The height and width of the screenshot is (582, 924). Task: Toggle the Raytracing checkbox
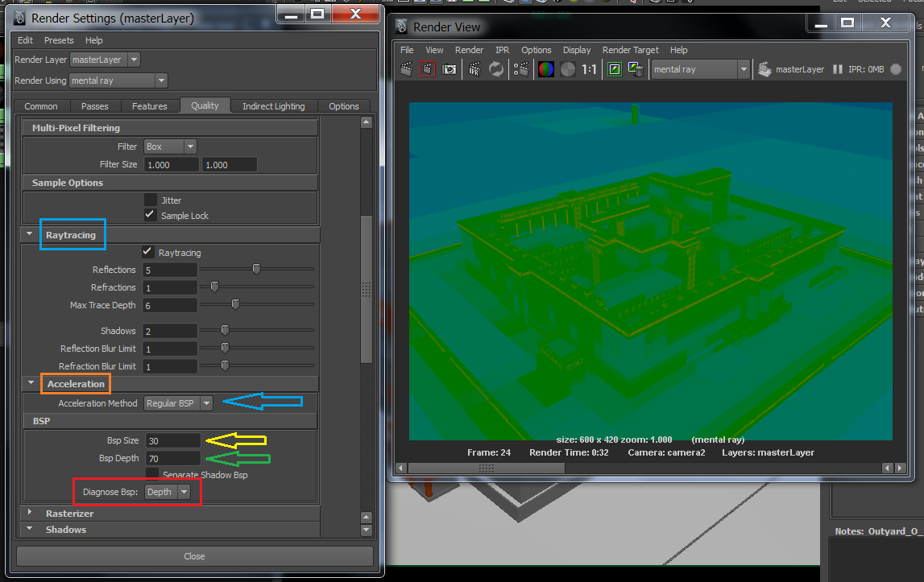[x=148, y=252]
